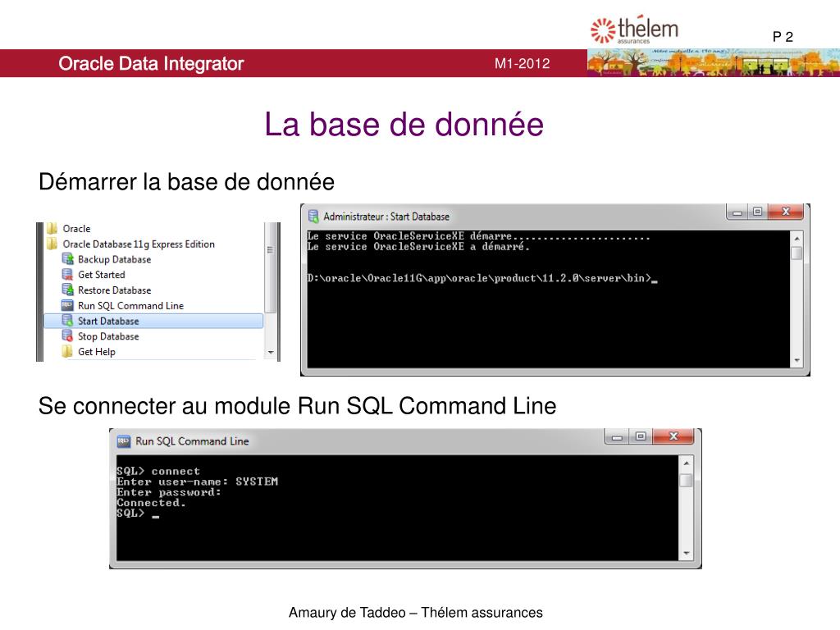Click the 'Enter password:' line
The height and width of the screenshot is (630, 840).
(168, 492)
